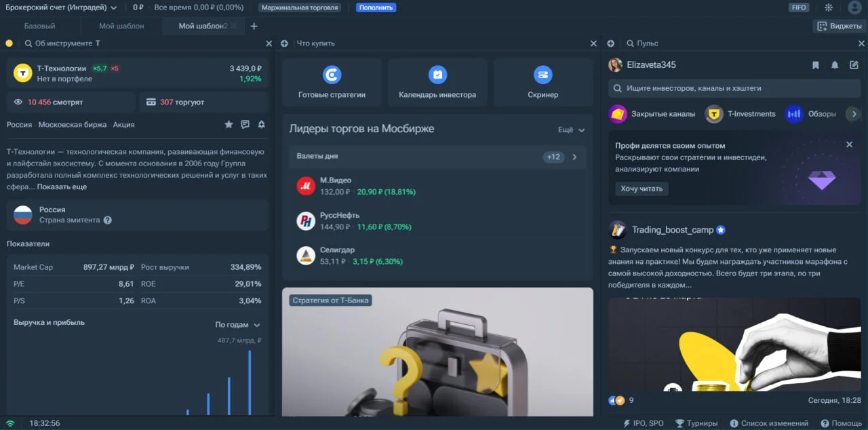
Task: Click Показать еще link in description
Action: point(62,187)
